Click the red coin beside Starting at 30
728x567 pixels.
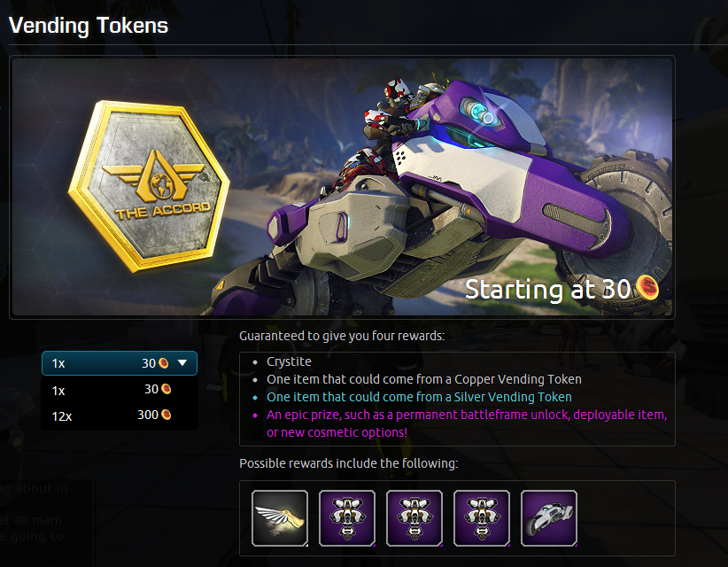point(647,287)
